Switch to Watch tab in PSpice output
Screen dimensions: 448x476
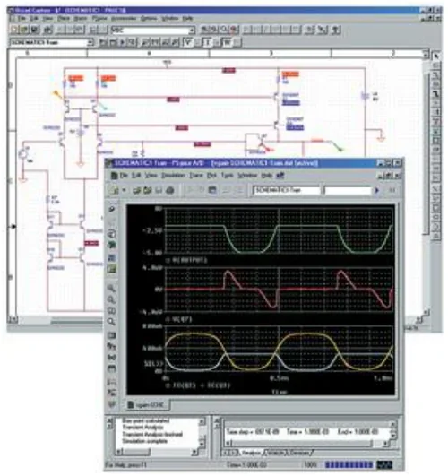pyautogui.click(x=275, y=453)
